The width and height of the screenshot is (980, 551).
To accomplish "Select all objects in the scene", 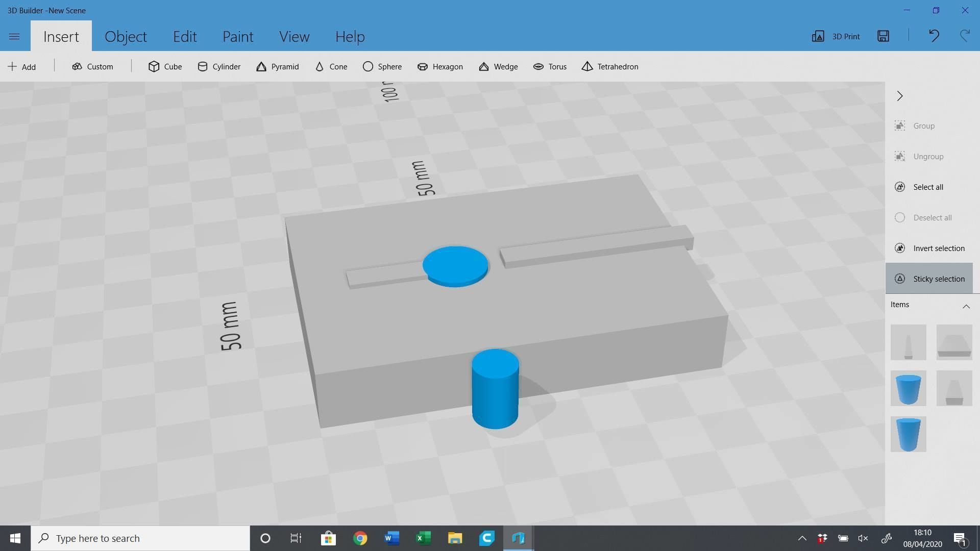I will (928, 187).
